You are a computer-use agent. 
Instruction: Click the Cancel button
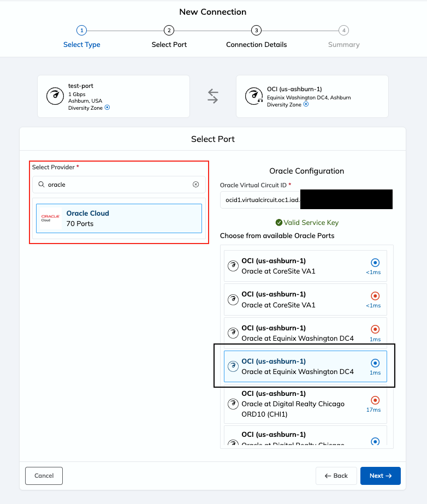44,476
